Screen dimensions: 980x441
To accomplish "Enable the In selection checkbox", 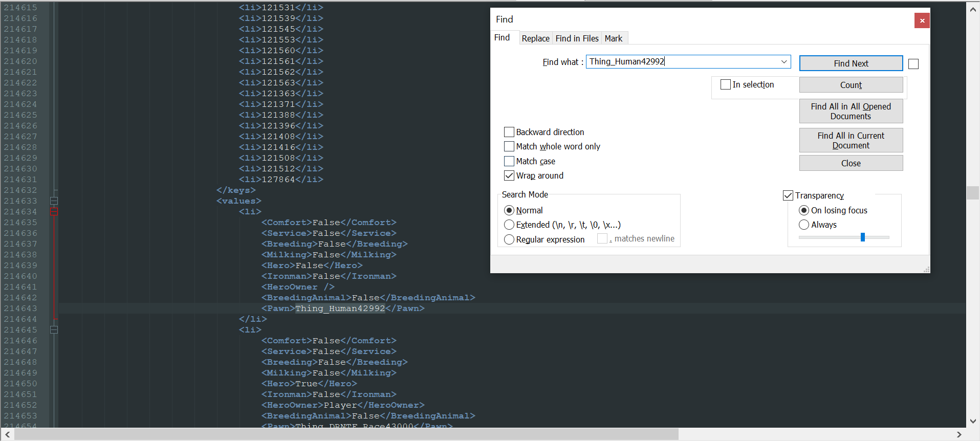I will coord(725,84).
